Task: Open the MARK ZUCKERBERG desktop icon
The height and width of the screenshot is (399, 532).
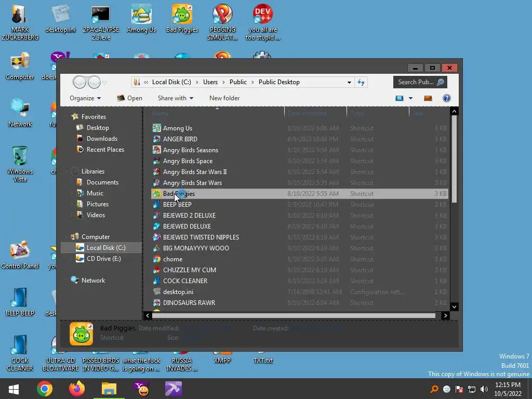Action: pos(20,22)
